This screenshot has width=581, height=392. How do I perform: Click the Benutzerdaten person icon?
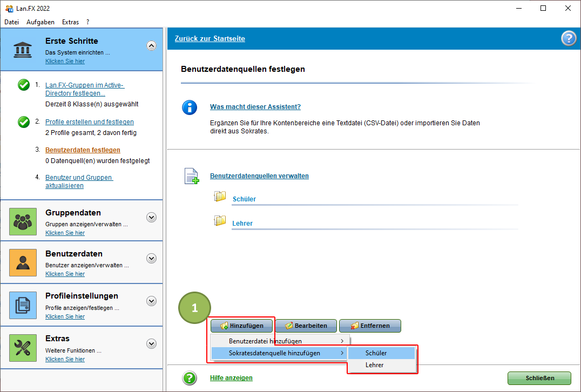pos(23,263)
